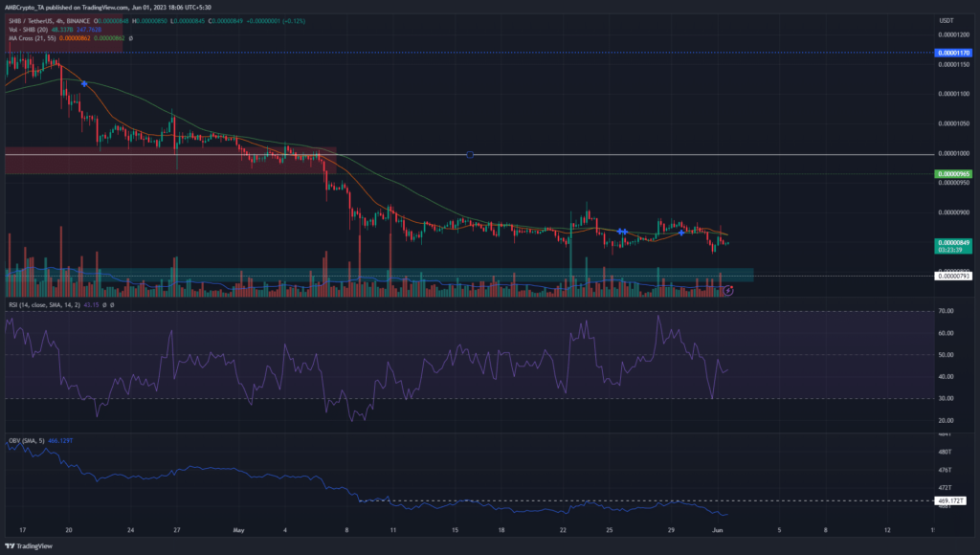Click the blue MA cross marker near April 20
This screenshot has height=555, width=980.
pyautogui.click(x=85, y=83)
